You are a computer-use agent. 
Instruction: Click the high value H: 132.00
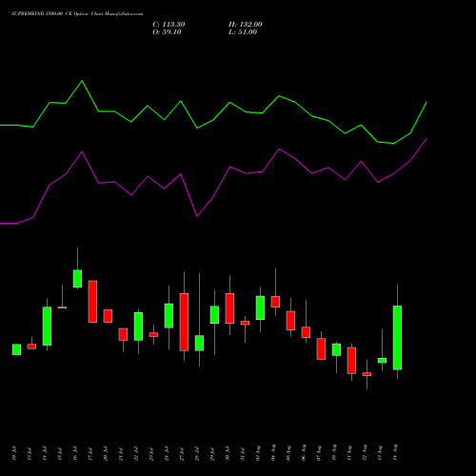click(x=246, y=25)
